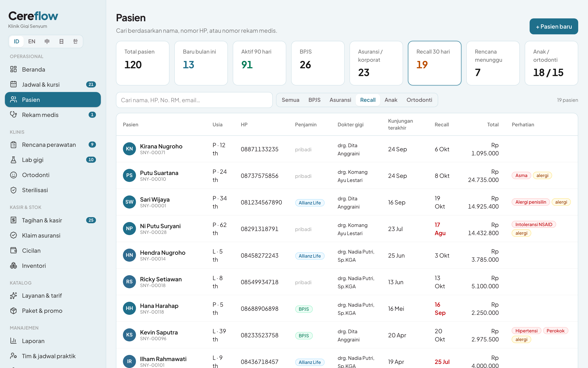Viewport: 588px width, 368px height.
Task: Click the SW avatar for Sari Wijaya
Action: pyautogui.click(x=129, y=202)
